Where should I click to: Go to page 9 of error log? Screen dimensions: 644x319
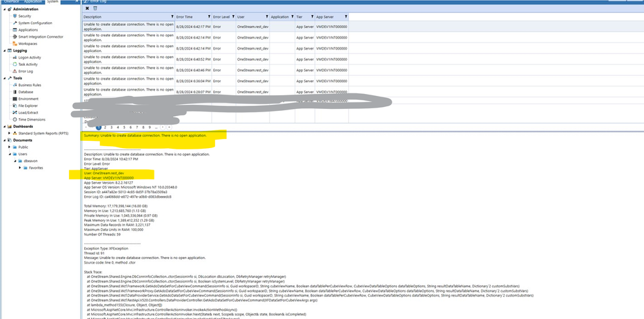point(149,127)
